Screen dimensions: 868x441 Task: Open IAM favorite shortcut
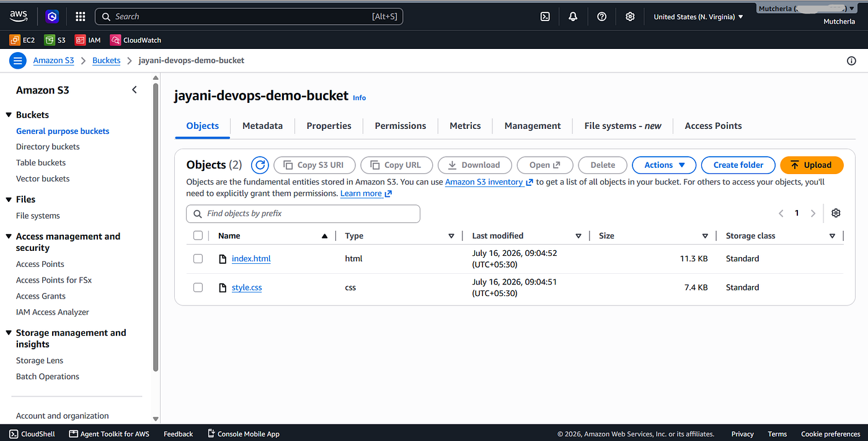coord(88,40)
